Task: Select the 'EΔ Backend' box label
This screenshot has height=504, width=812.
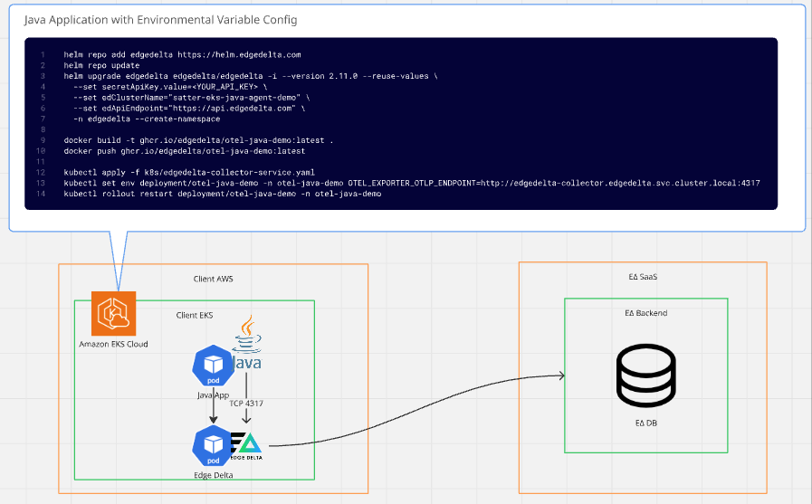Action: coord(645,313)
